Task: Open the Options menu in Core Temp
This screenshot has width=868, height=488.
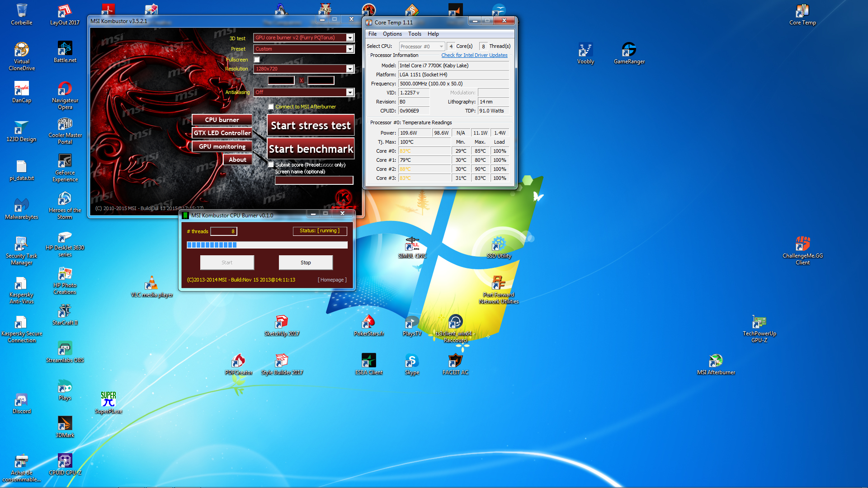Action: click(392, 34)
